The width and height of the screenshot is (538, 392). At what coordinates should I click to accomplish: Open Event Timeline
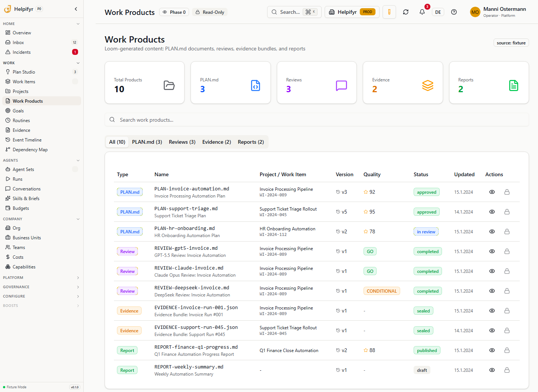tap(41, 140)
